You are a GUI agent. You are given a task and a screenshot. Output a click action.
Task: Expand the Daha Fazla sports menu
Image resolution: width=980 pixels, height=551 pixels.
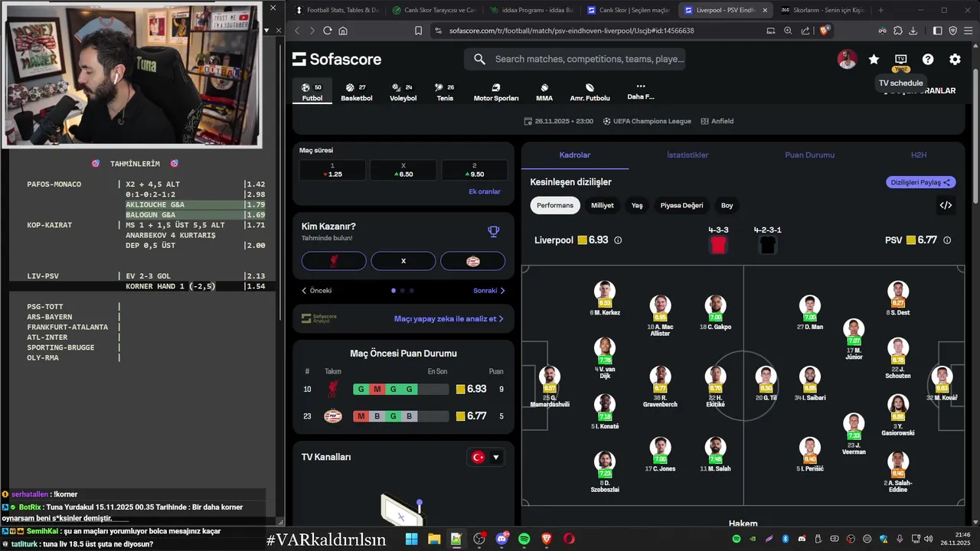(641, 91)
